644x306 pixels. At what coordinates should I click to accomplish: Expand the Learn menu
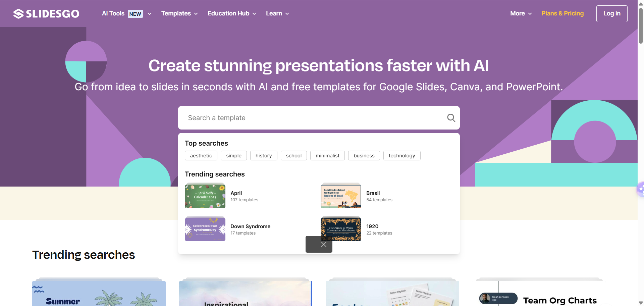coord(277,14)
